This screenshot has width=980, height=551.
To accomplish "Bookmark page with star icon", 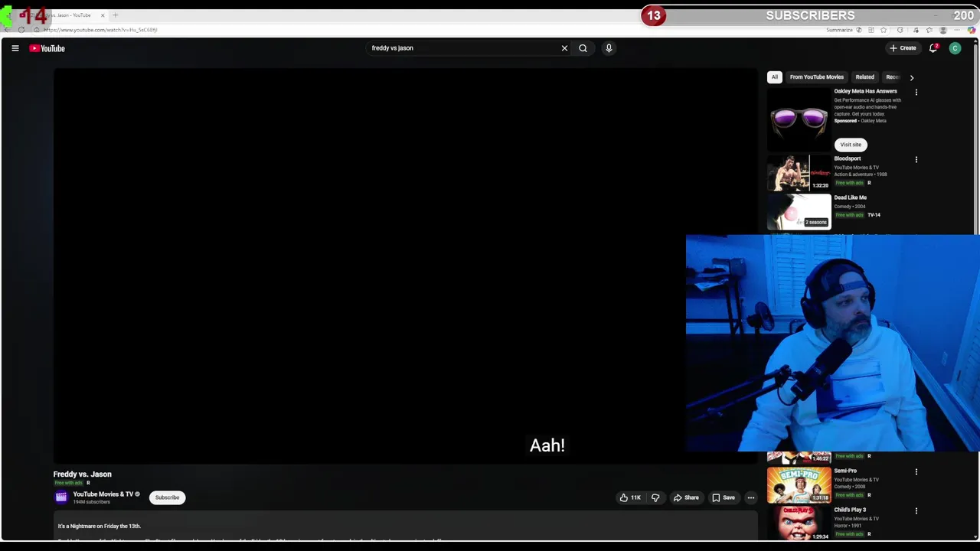I will [884, 30].
